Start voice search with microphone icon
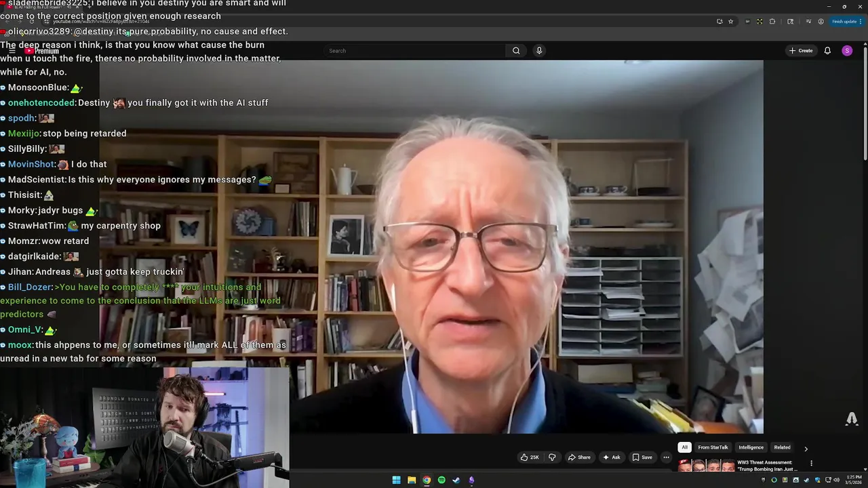Screen dimensions: 868x488 click(539, 51)
